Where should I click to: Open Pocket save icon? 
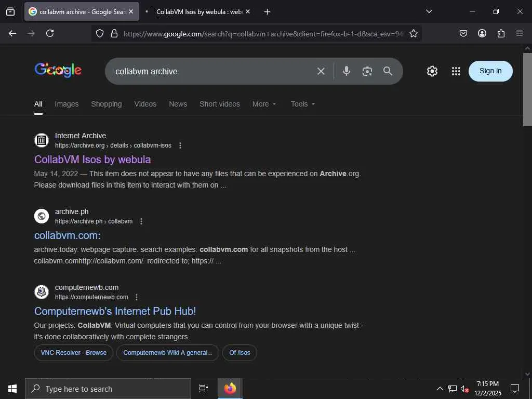[x=463, y=33]
